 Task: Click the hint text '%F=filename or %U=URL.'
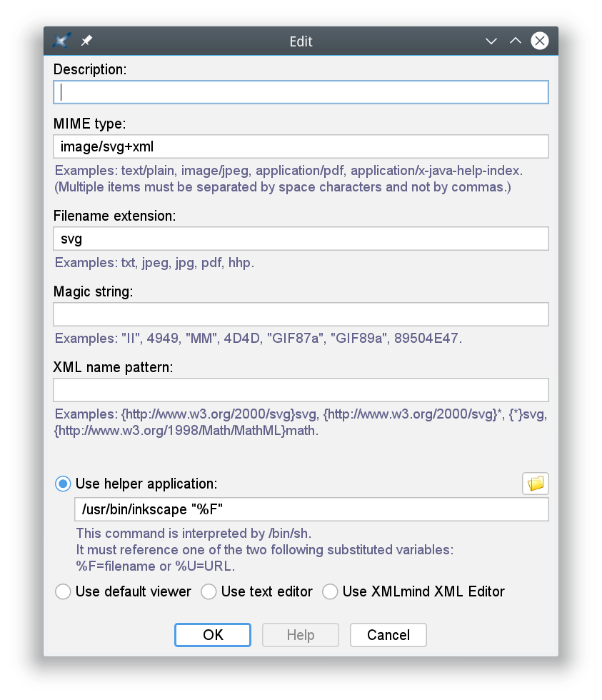[155, 566]
